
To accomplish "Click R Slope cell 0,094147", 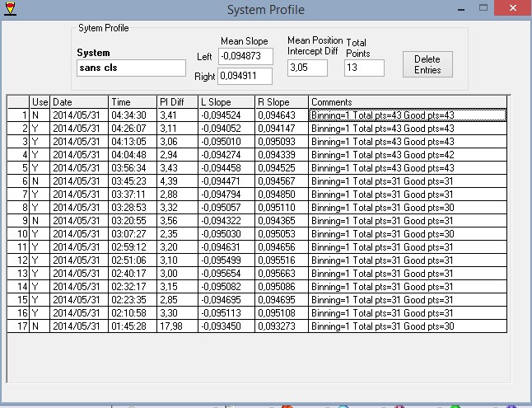I will [x=282, y=129].
